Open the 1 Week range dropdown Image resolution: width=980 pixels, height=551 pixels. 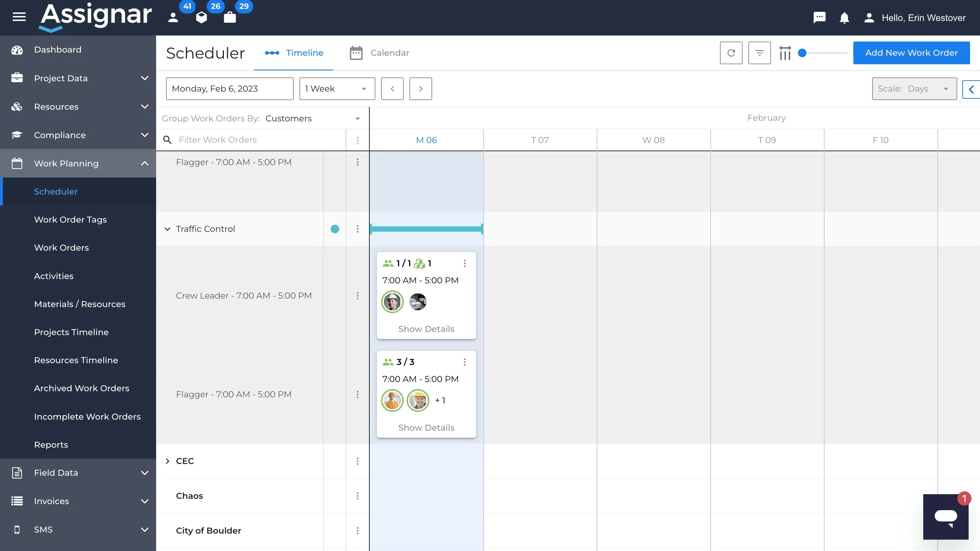click(x=337, y=89)
